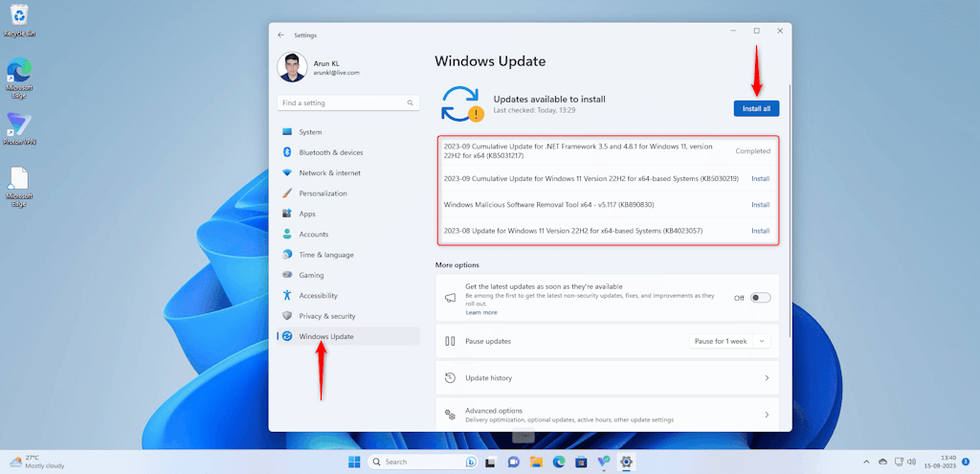Open Task View on taskbar
Image resolution: width=980 pixels, height=474 pixels.
tap(491, 463)
